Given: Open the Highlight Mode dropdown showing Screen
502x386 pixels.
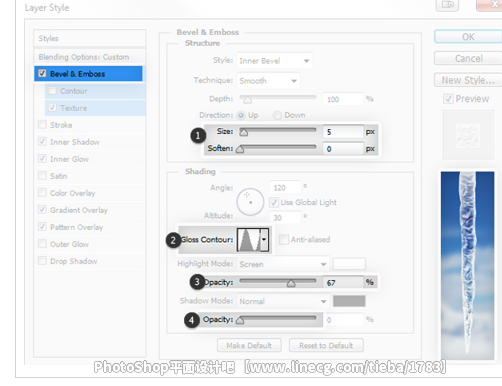Looking at the screenshot, I should coord(283,264).
